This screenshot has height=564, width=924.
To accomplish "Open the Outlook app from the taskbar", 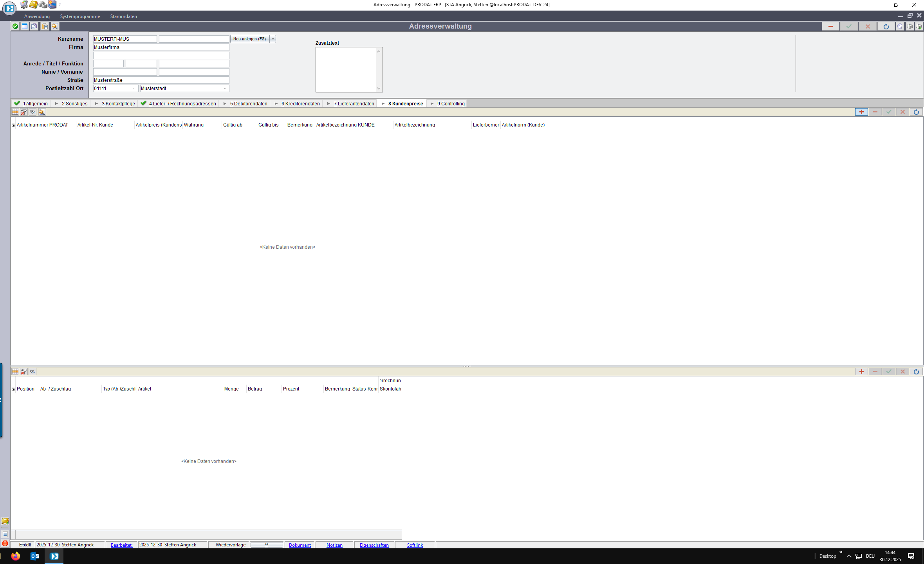I will 34,556.
